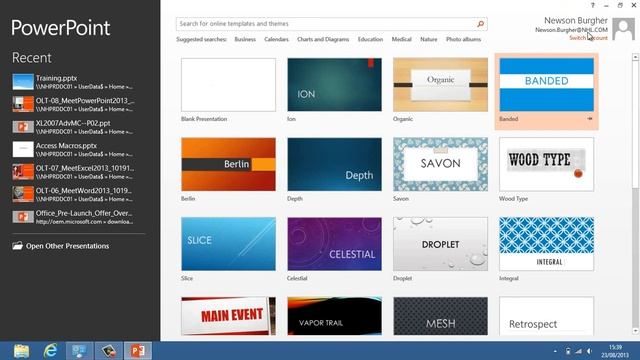Click the Newson Burgher account name
The image size is (640, 360).
click(x=576, y=20)
